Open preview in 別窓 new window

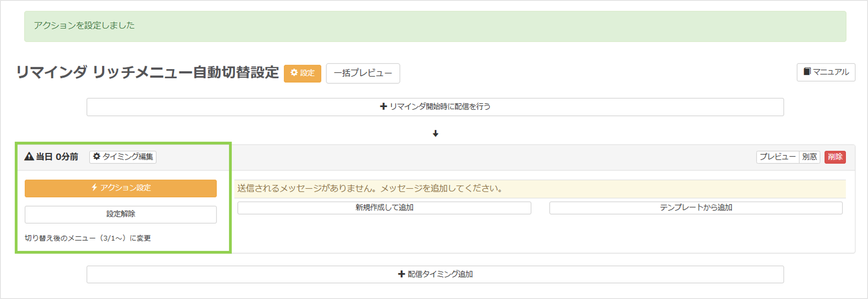point(810,156)
